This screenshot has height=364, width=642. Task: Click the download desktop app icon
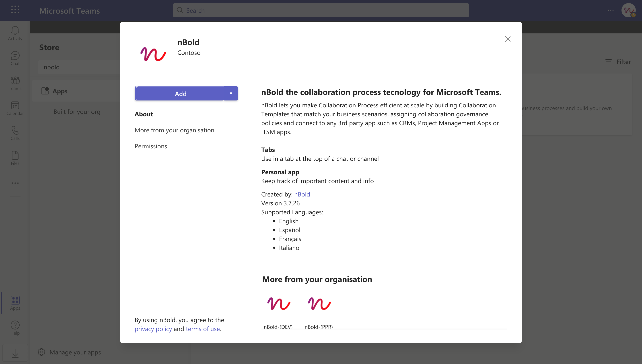coord(15,353)
